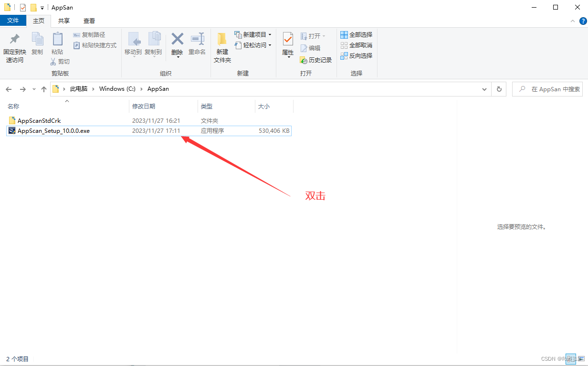Viewport: 588px width, 366px height.
Task: Go up one folder level arrow
Action: click(x=44, y=89)
